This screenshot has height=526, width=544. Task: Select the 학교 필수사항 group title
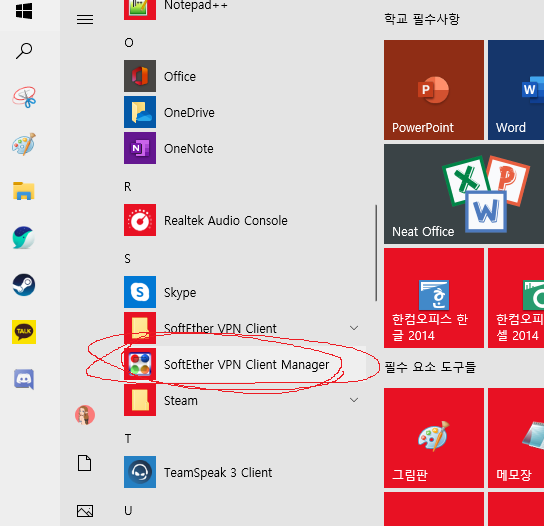pos(422,19)
